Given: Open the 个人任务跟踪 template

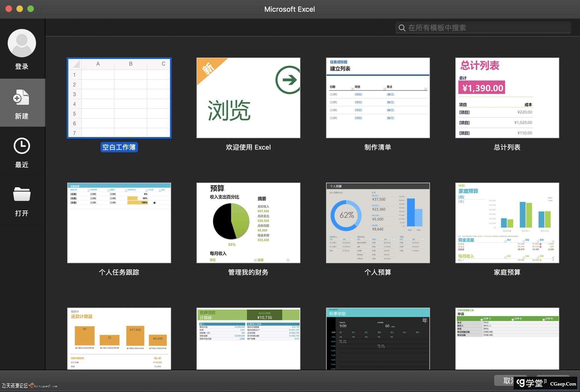Looking at the screenshot, I should (x=119, y=223).
